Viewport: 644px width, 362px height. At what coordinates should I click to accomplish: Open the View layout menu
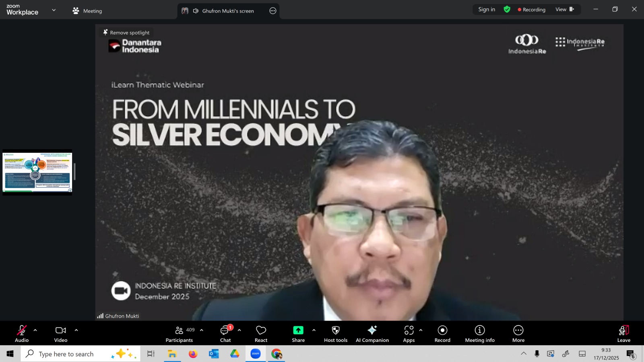[564, 9]
